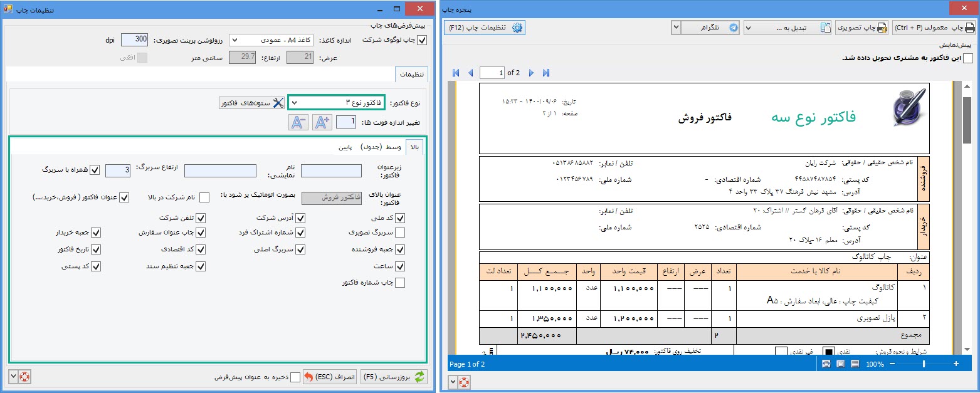
Task: Click the decrease font size A- icon
Action: coord(298,122)
